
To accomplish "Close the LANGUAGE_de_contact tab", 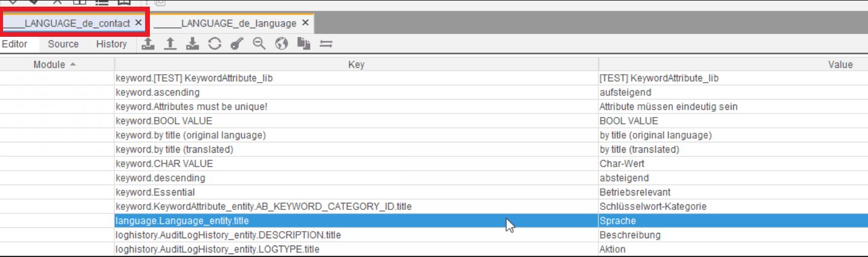I will click(x=138, y=23).
